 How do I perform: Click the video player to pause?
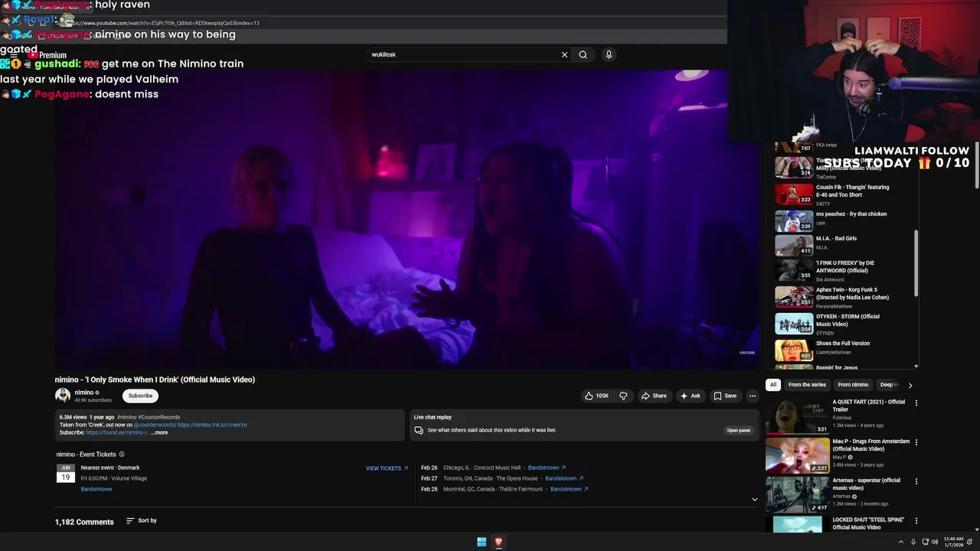point(407,220)
